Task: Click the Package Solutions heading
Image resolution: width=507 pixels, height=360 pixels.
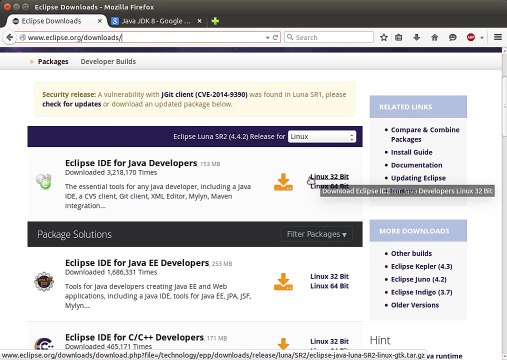Action: click(x=74, y=234)
